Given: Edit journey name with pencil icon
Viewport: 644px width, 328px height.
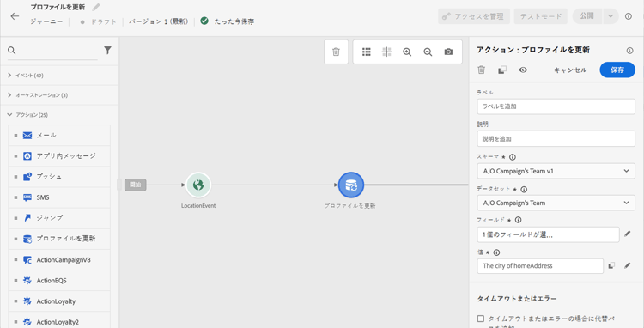Looking at the screenshot, I should [96, 7].
